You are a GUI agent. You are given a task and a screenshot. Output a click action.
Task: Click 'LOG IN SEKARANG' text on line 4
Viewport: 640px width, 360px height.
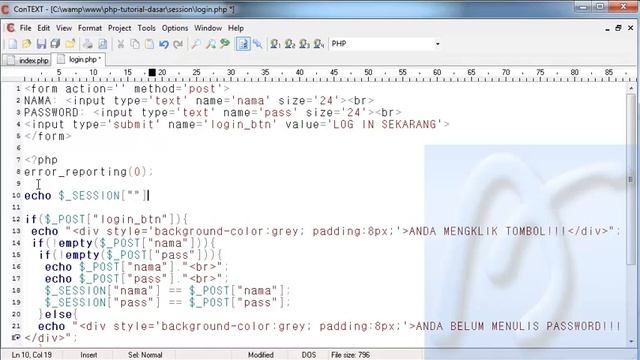384,124
